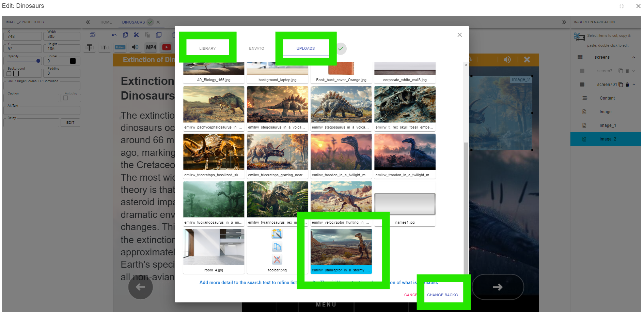Click the Edit button beside Delay
The height and width of the screenshot is (314, 644).
click(70, 123)
